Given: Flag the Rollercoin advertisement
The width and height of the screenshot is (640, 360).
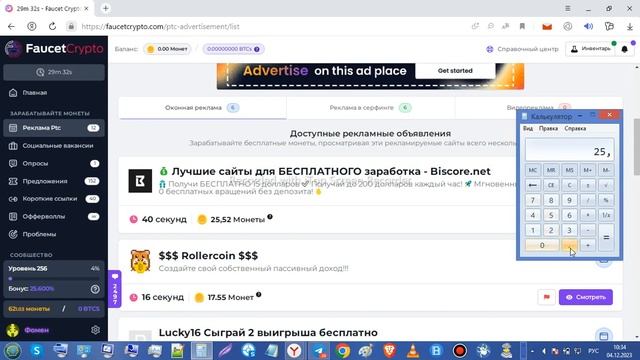Looking at the screenshot, I should point(547,297).
